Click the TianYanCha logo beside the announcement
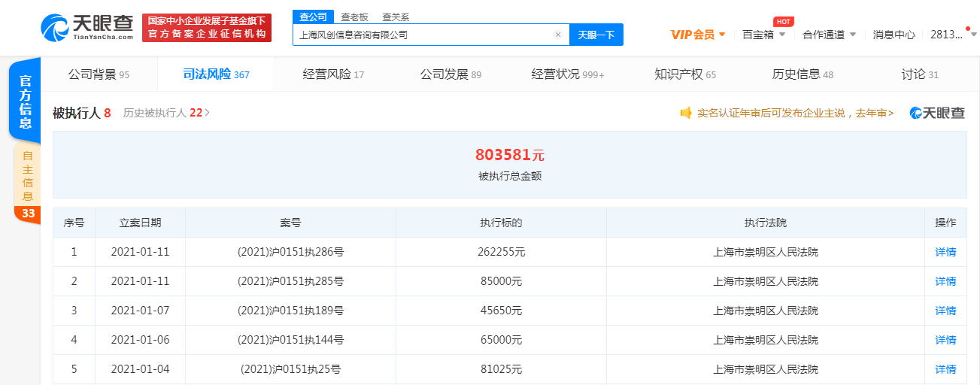 (937, 113)
